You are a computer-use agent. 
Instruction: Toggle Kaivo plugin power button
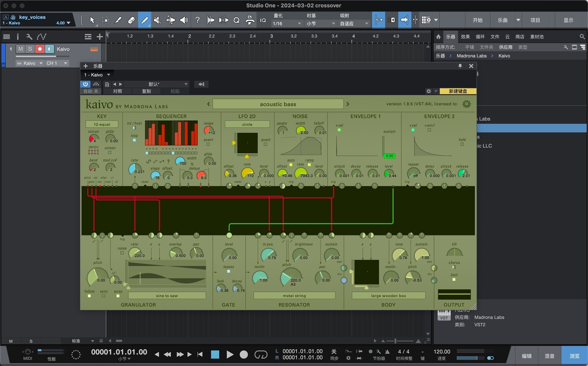click(85, 84)
